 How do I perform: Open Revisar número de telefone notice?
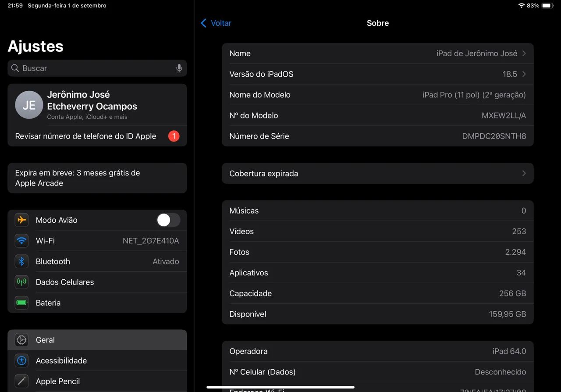pyautogui.click(x=97, y=136)
